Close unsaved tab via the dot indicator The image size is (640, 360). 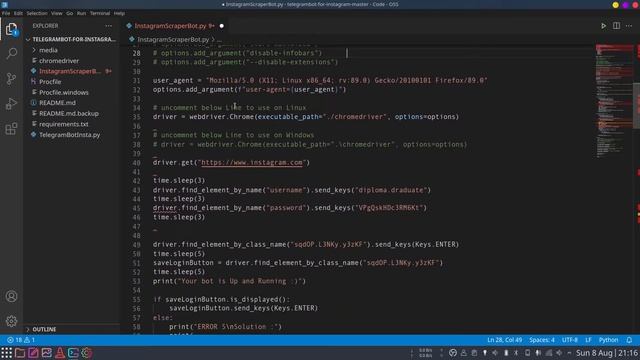tap(222, 26)
